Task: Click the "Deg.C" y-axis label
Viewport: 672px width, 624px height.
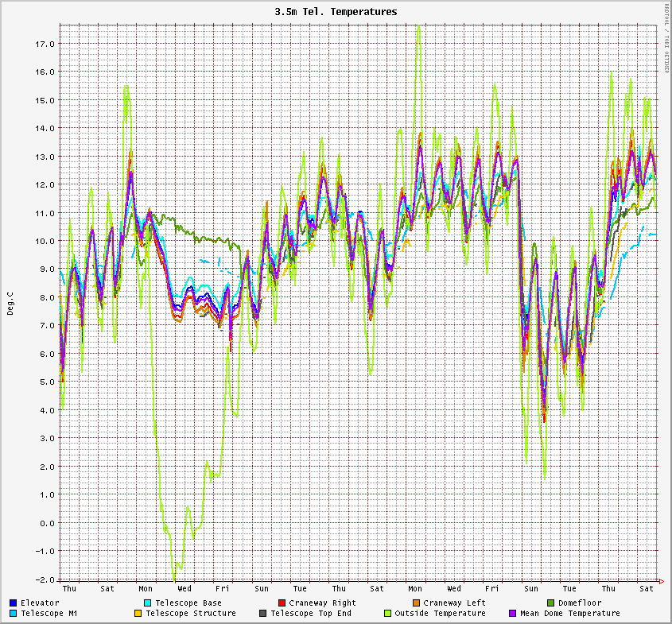Action: click(x=10, y=303)
